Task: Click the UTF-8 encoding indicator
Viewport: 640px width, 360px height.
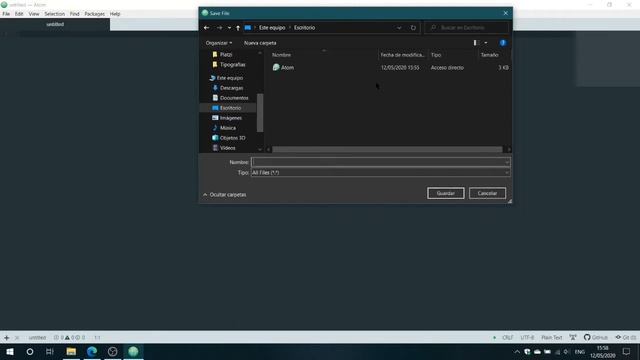Action: [527, 338]
